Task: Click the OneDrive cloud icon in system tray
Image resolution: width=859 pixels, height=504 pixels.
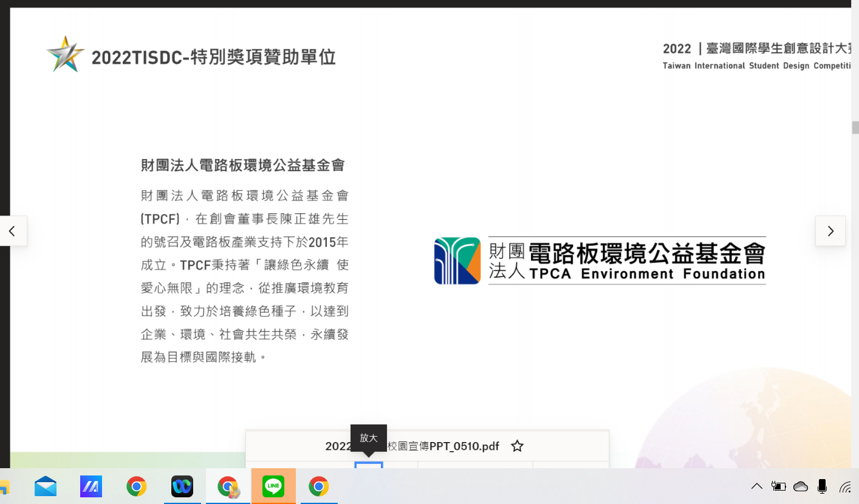Action: (801, 486)
